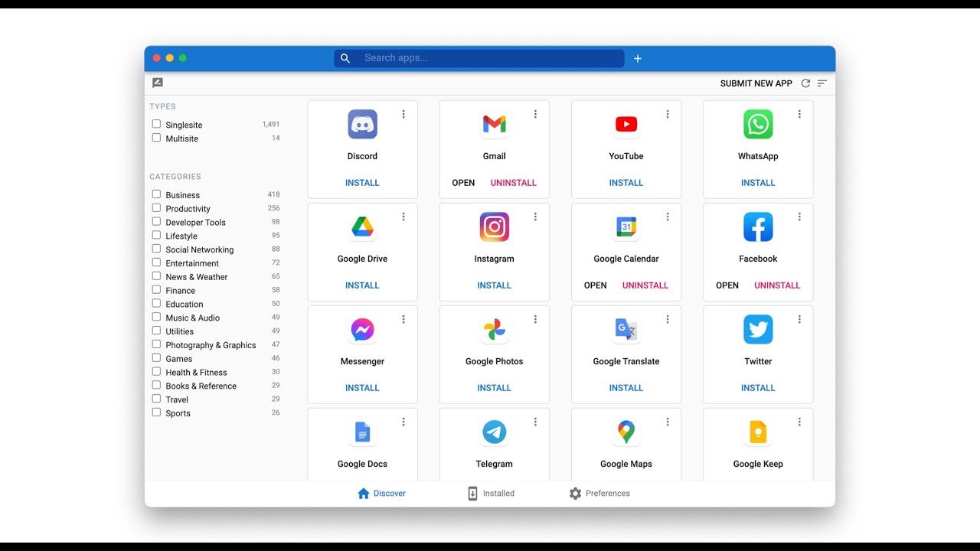Open the sort options icon
Screen dimensions: 980x551
[822, 83]
